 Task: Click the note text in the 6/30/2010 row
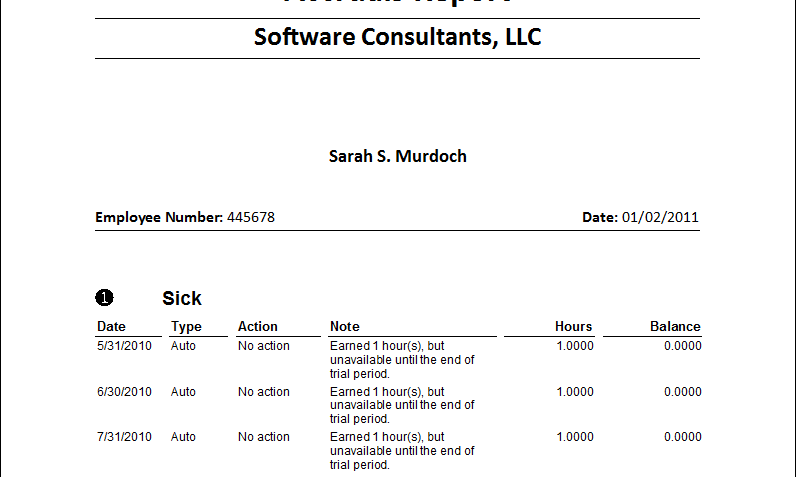coord(402,405)
